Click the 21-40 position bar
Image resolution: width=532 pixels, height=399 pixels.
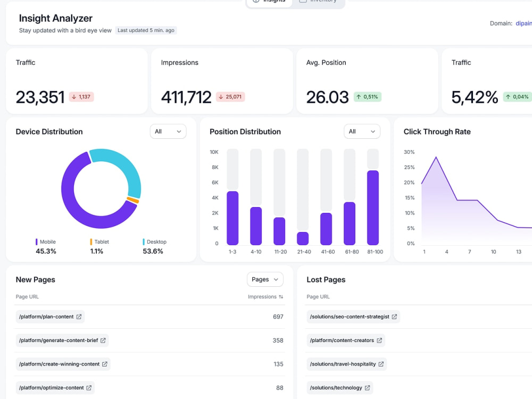pos(303,238)
